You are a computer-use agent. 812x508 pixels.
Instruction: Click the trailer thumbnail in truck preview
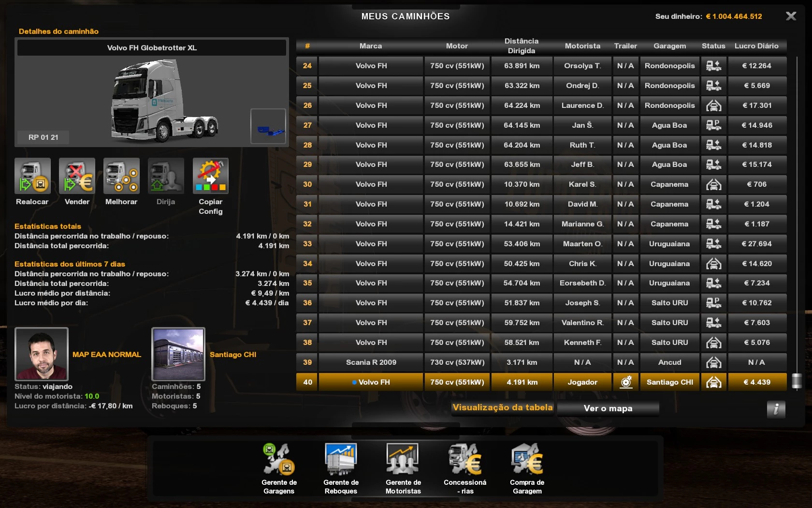(x=268, y=126)
